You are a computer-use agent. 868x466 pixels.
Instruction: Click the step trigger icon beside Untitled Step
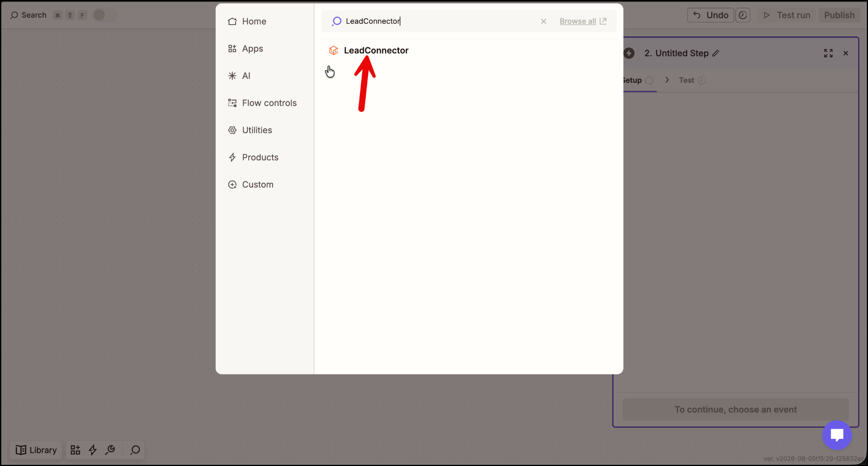(x=629, y=53)
